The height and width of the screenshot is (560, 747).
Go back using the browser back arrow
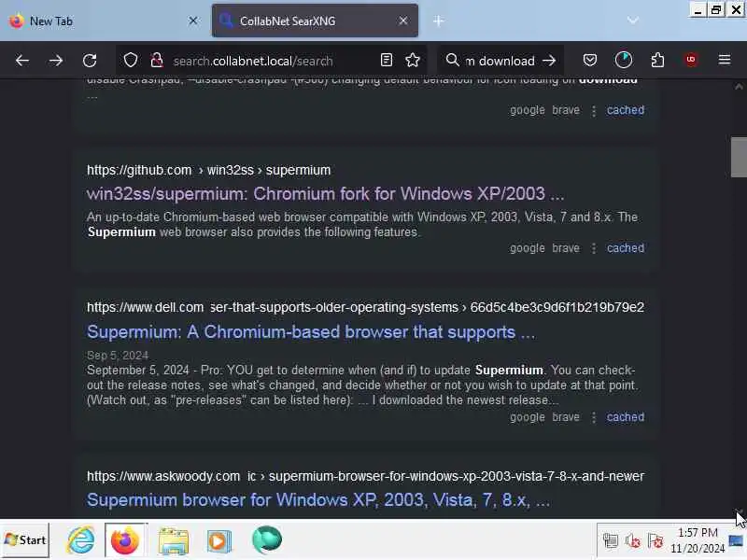coord(21,61)
